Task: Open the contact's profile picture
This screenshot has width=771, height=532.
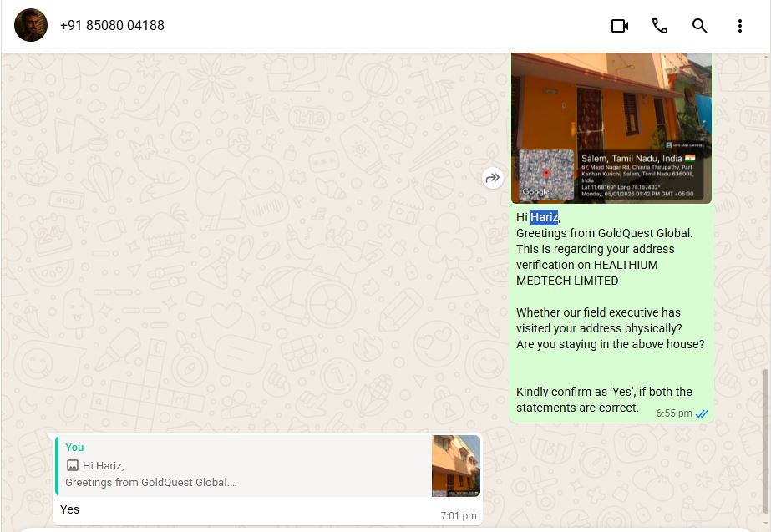Action: point(30,25)
